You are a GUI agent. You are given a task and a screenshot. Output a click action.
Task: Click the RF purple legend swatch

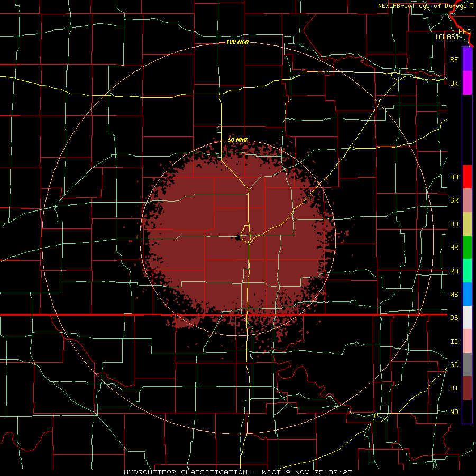coord(467,59)
